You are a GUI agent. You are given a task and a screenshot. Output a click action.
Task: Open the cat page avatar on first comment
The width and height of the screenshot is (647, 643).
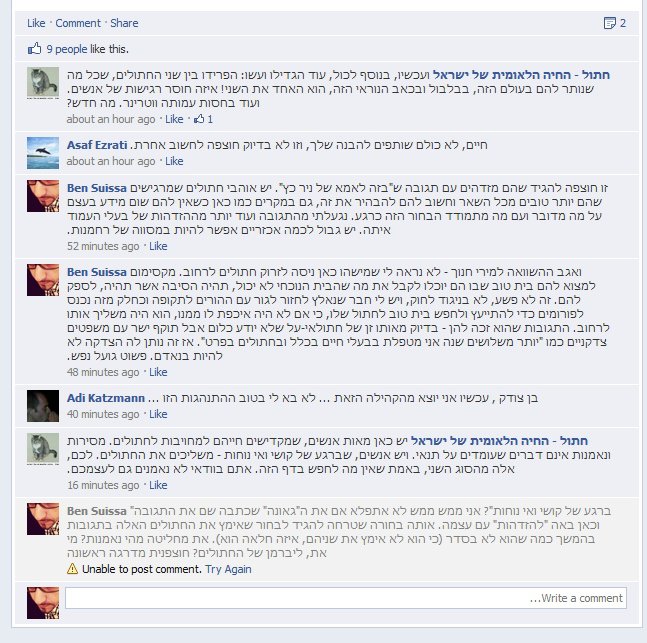tap(43, 83)
